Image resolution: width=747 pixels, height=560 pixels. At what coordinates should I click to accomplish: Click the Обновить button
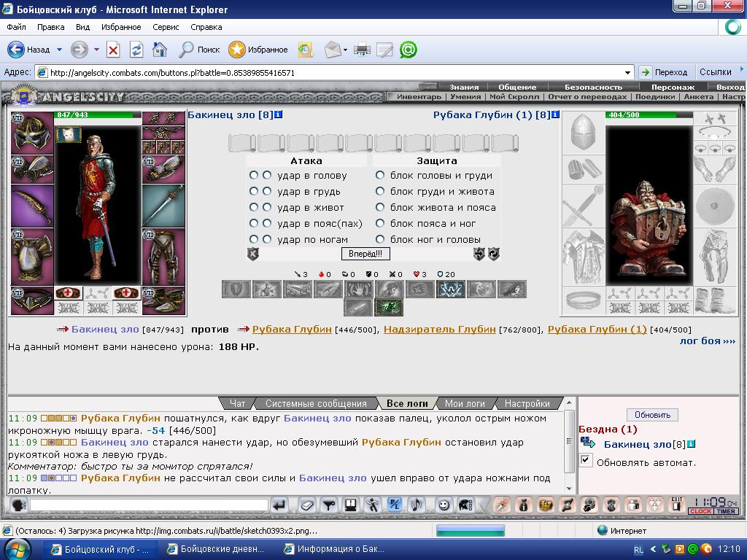(652, 415)
